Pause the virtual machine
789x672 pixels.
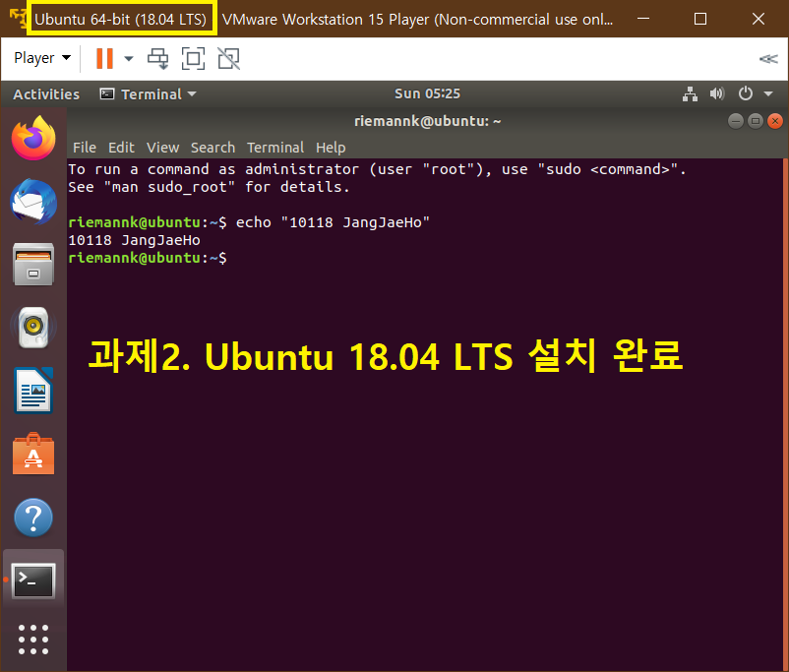(x=104, y=58)
